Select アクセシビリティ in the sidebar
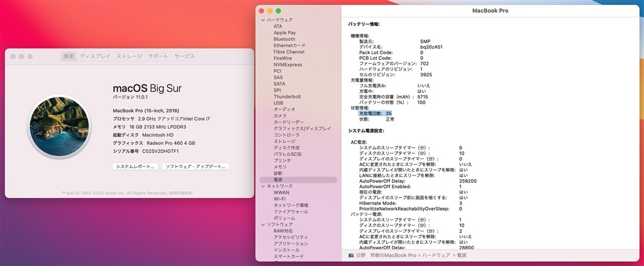The width and height of the screenshot is (644, 266). [291, 237]
